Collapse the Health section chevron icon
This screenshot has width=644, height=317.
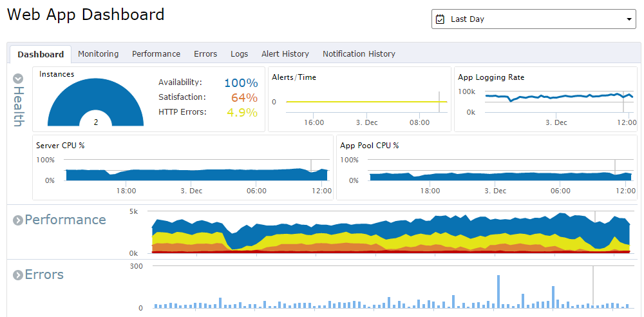pos(18,79)
